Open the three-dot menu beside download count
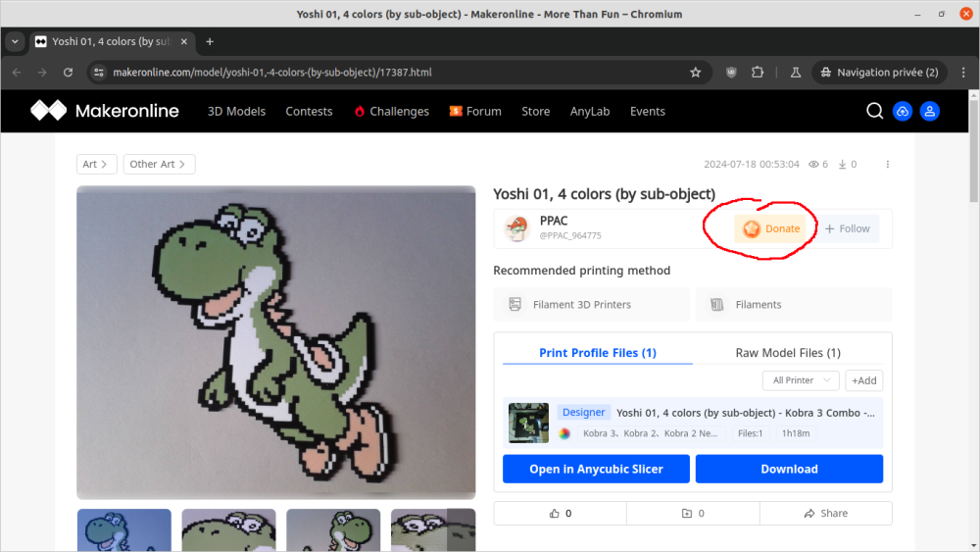The width and height of the screenshot is (980, 552). [888, 165]
